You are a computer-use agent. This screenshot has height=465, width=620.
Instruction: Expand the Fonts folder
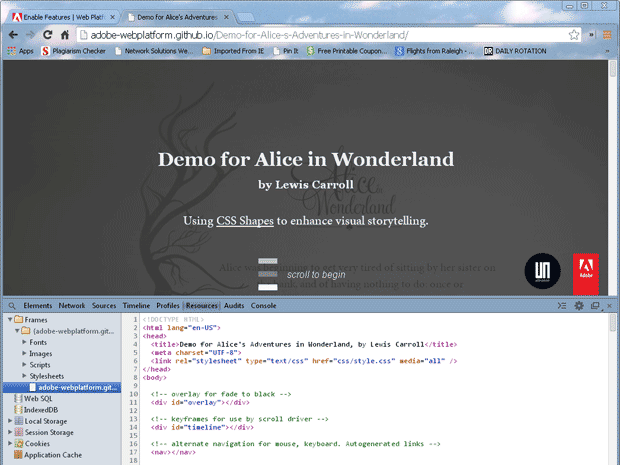pos(25,342)
